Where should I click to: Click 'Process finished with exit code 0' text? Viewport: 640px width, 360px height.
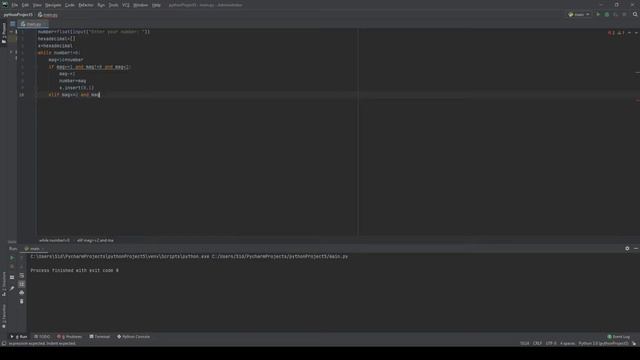pos(75,270)
